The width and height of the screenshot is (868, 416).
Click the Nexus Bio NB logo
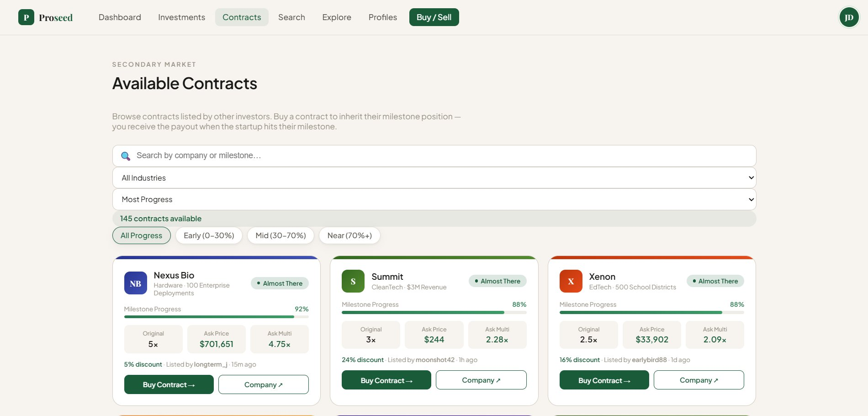coord(136,283)
